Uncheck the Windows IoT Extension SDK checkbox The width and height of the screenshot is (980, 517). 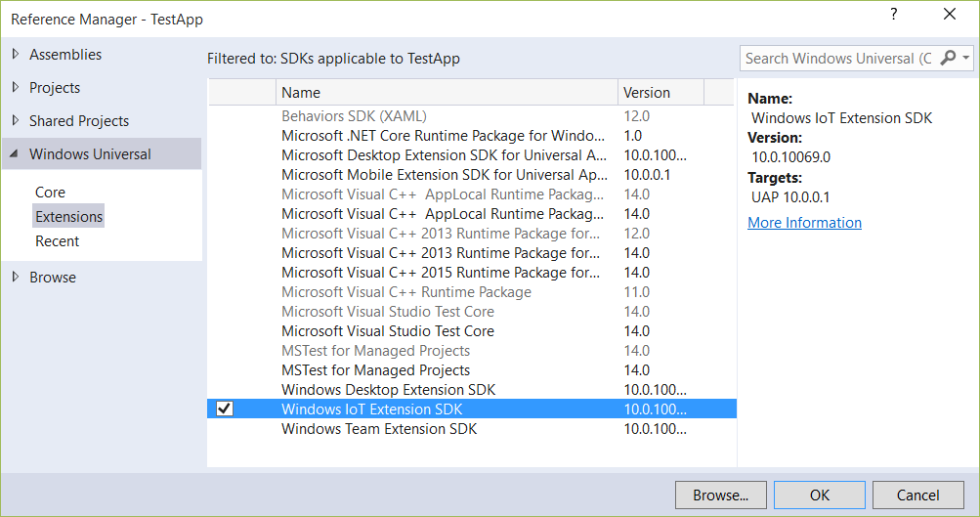click(x=225, y=409)
